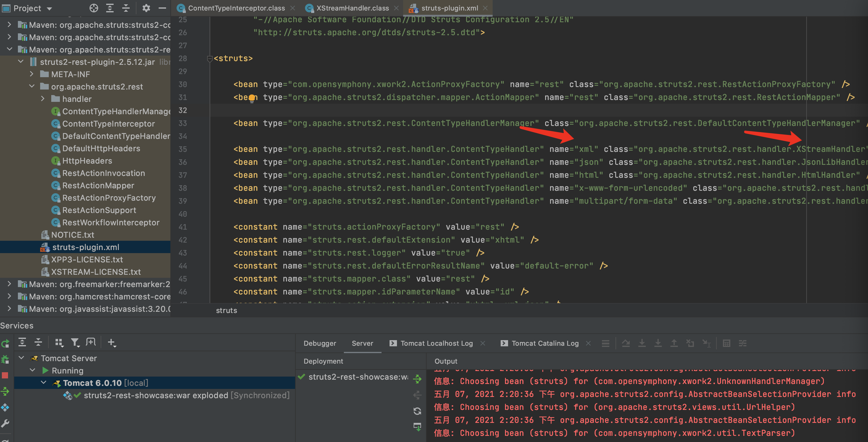Click Expand All in Services toolbar
Image resolution: width=868 pixels, height=442 pixels.
point(22,343)
